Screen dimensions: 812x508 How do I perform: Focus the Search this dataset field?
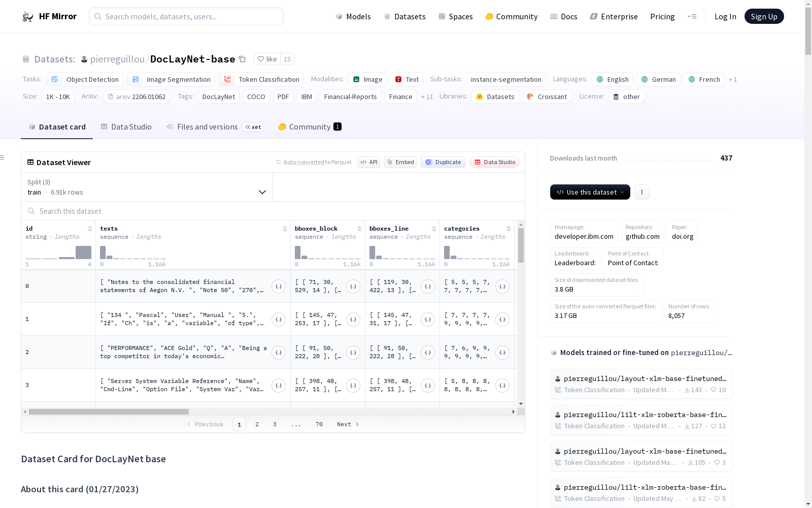click(x=273, y=211)
